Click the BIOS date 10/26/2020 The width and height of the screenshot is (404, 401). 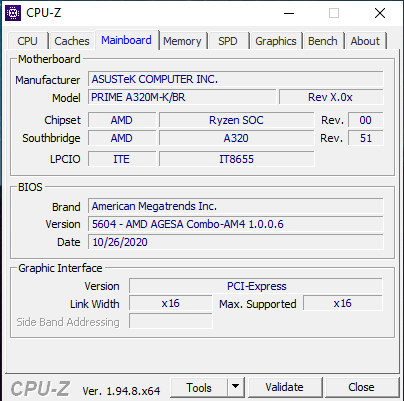coord(236,242)
